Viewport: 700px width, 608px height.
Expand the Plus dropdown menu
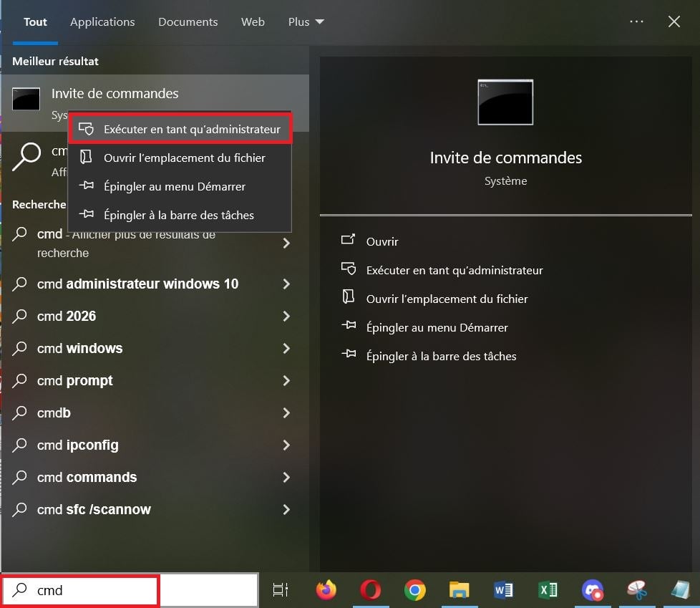pos(306,22)
